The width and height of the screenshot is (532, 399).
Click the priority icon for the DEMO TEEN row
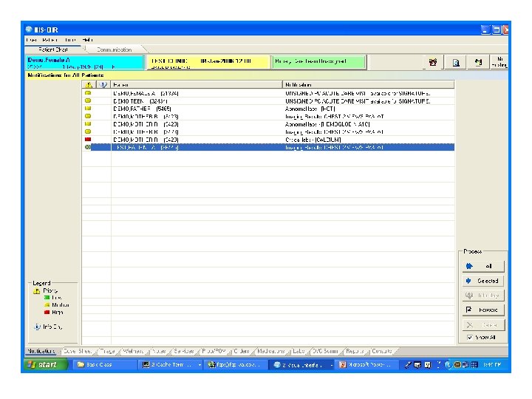click(88, 100)
